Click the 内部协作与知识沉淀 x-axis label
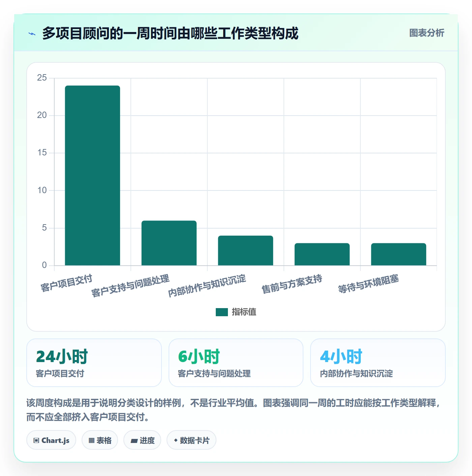Screen dimensions: 472x476 click(207, 286)
